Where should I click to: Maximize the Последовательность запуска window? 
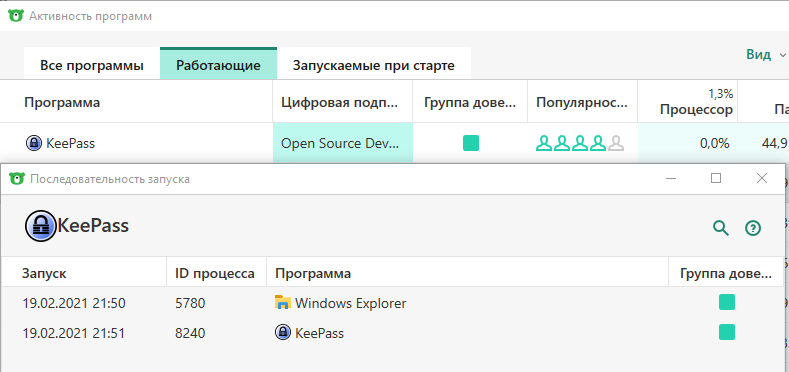pyautogui.click(x=716, y=178)
